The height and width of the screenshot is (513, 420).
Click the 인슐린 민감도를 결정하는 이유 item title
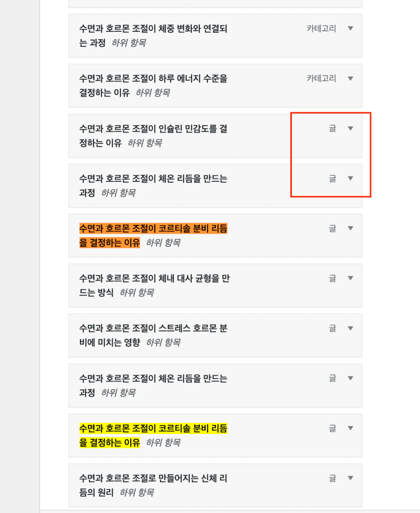point(153,129)
